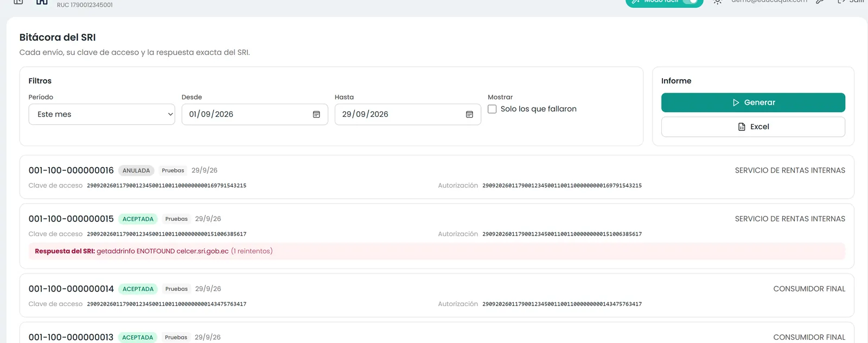Click the clave de acceso ending in 151006385617

167,234
